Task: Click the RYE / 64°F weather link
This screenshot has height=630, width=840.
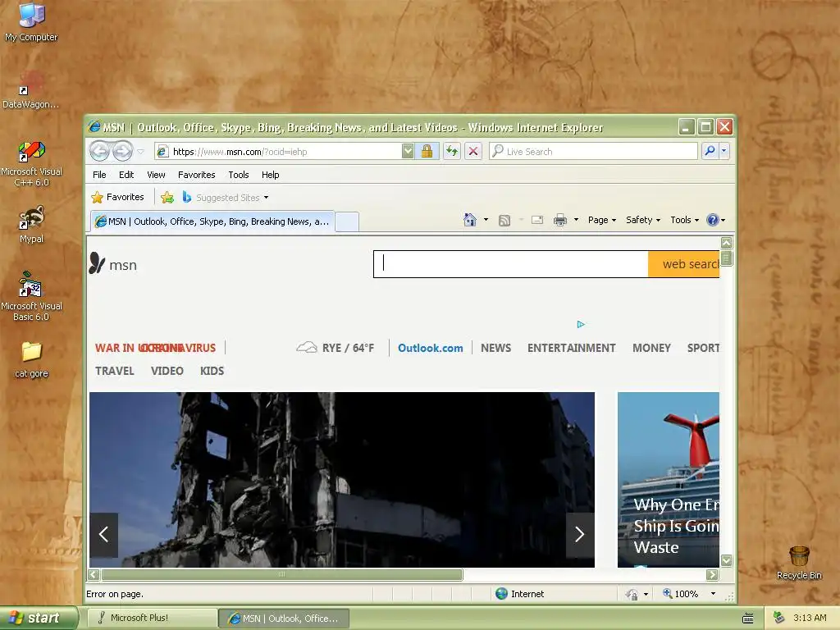Action: point(336,348)
